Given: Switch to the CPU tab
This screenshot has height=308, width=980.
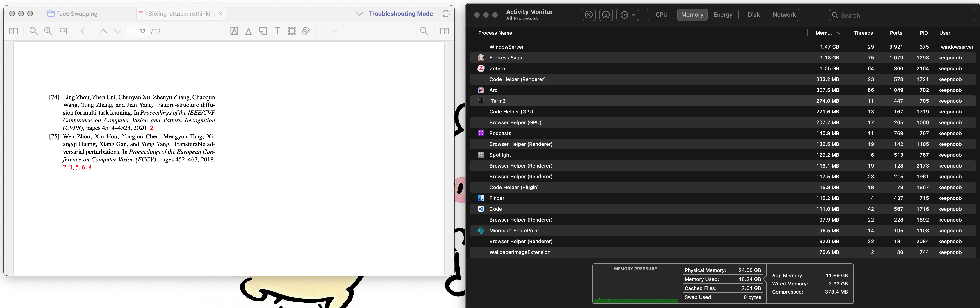Looking at the screenshot, I should pos(661,15).
